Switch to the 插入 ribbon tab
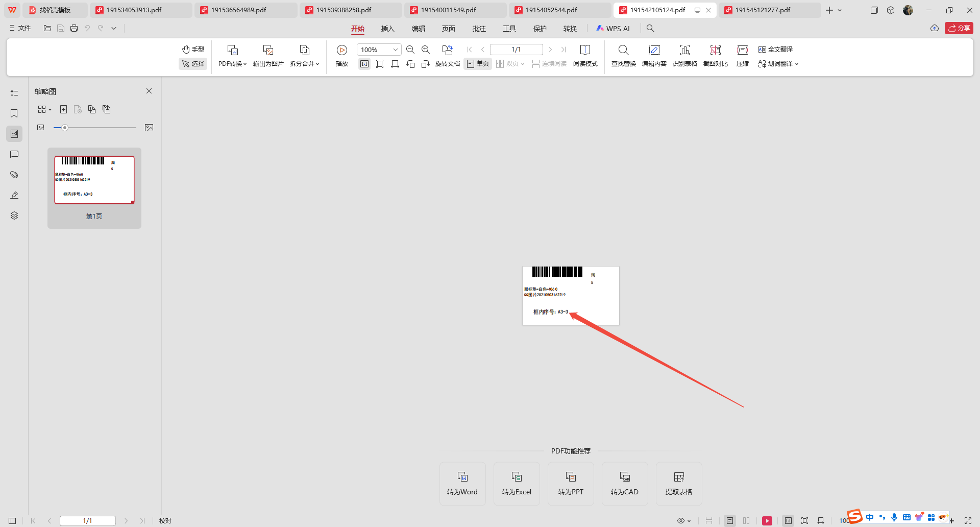This screenshot has height=527, width=980. (388, 29)
